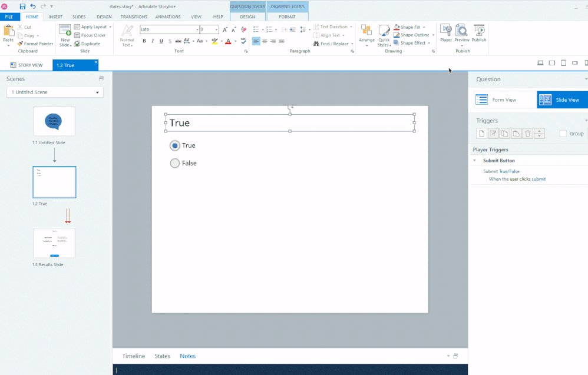Screen dimensions: 588x375
Task: Go to Story View
Action: (27, 65)
